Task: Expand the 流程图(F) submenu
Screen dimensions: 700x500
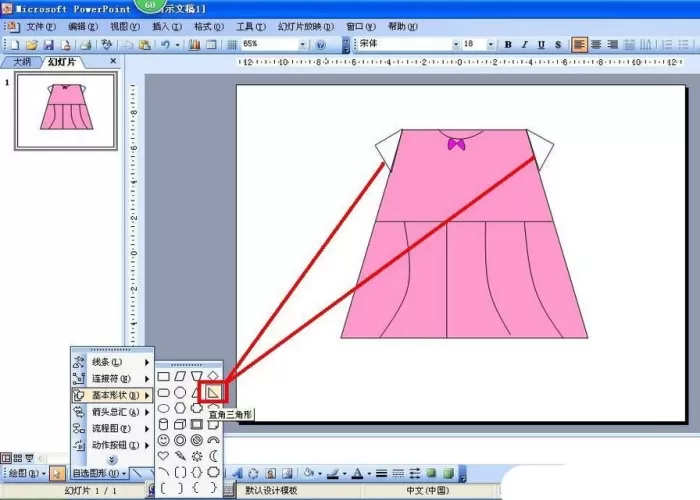Action: (112, 429)
